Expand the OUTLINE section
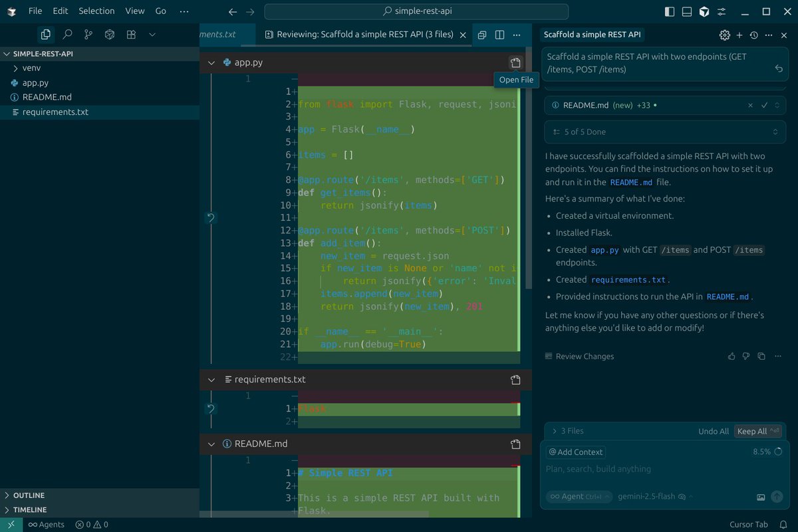The height and width of the screenshot is (532, 798). coord(100,495)
